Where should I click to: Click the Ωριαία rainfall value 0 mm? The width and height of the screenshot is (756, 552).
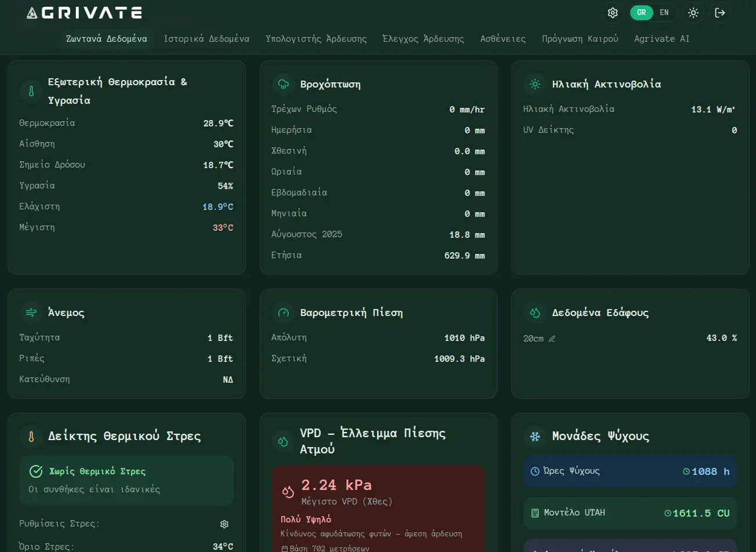[475, 172]
